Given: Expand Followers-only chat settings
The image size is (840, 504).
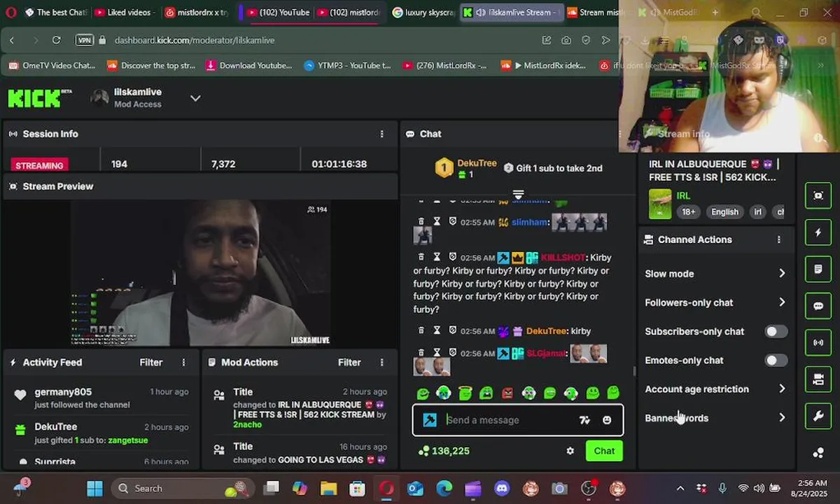Looking at the screenshot, I should [x=715, y=302].
